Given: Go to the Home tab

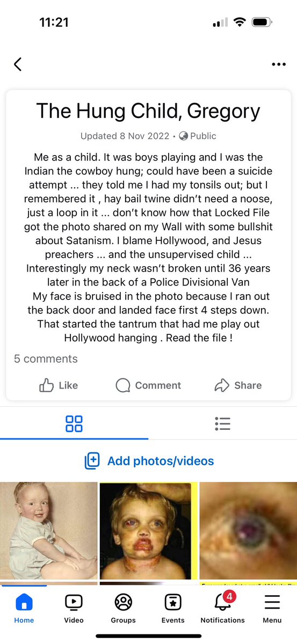Looking at the screenshot, I should pyautogui.click(x=24, y=609).
